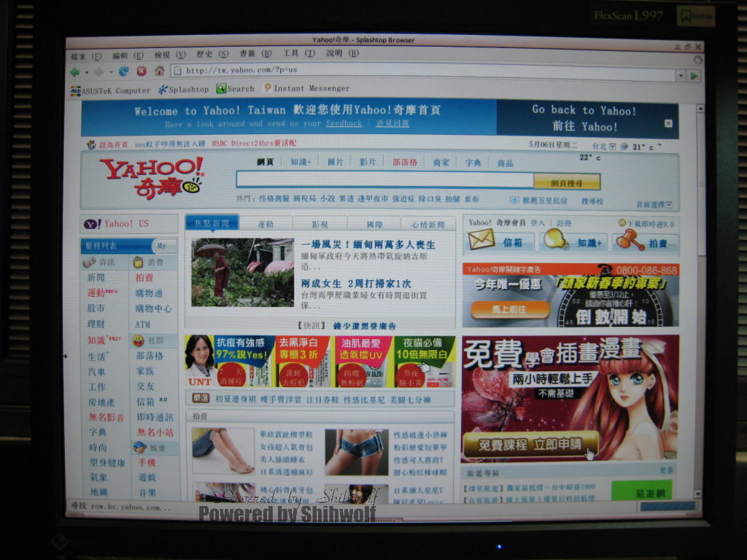Open 知識+ via the light bulb icon
747x560 pixels.
[555, 239]
